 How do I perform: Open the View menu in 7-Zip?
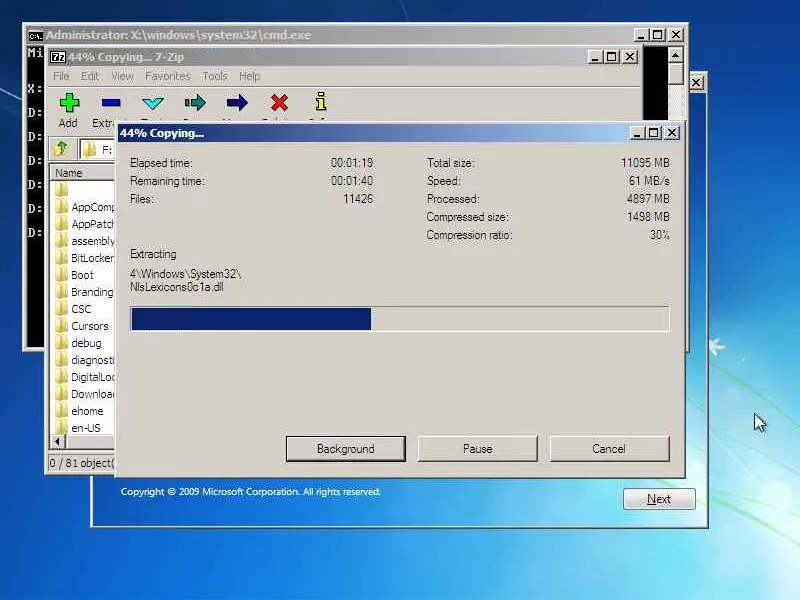(122, 76)
